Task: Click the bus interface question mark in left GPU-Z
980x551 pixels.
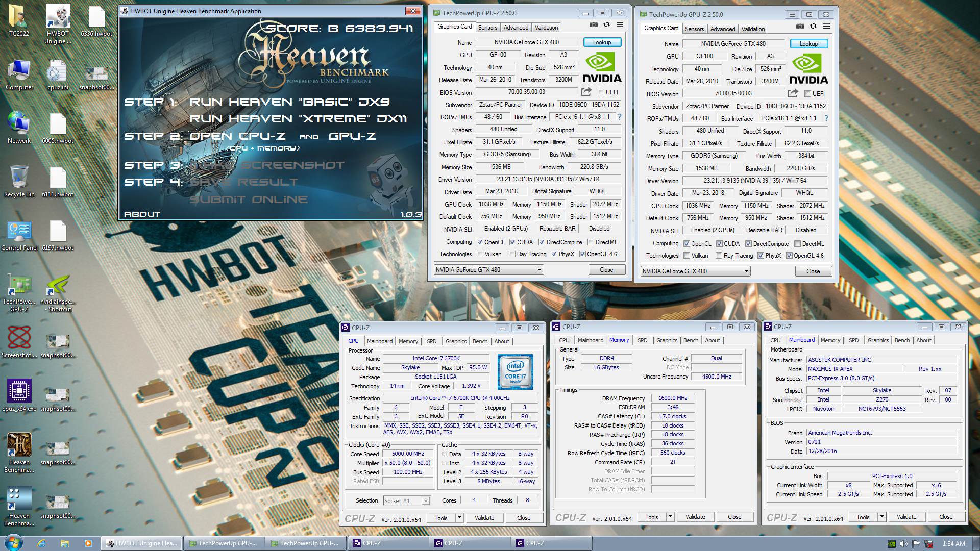Action: click(x=620, y=117)
